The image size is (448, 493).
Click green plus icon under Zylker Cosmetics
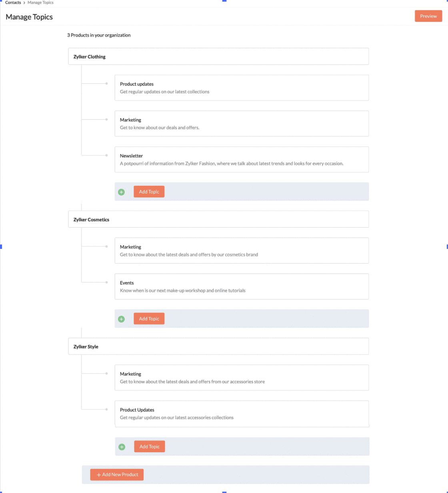pos(122,319)
